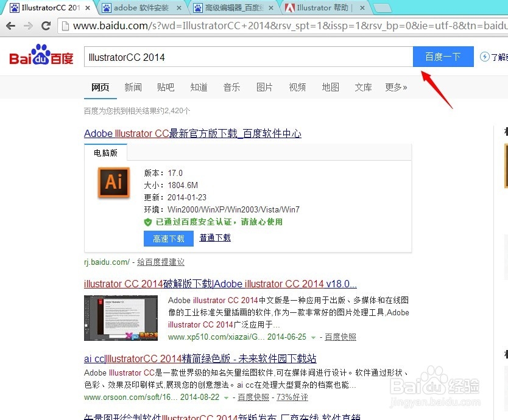This screenshot has width=508, height=420.
Task: Click the 高速下载 button
Action: pyautogui.click(x=169, y=239)
